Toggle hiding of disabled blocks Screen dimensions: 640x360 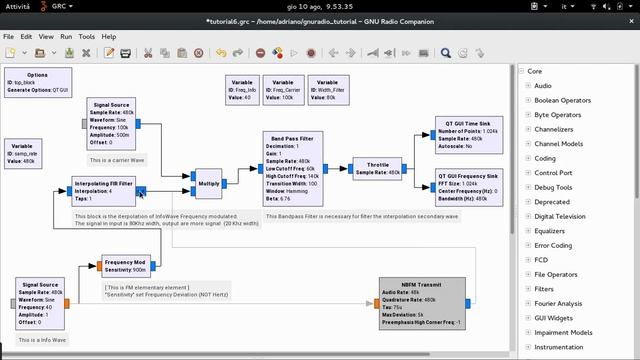424,53
